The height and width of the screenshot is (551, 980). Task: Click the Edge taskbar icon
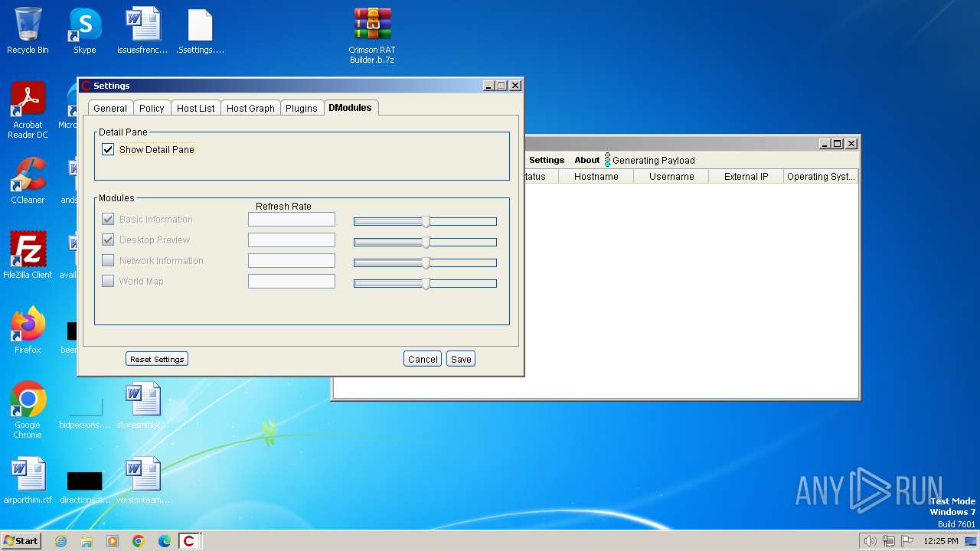165,541
